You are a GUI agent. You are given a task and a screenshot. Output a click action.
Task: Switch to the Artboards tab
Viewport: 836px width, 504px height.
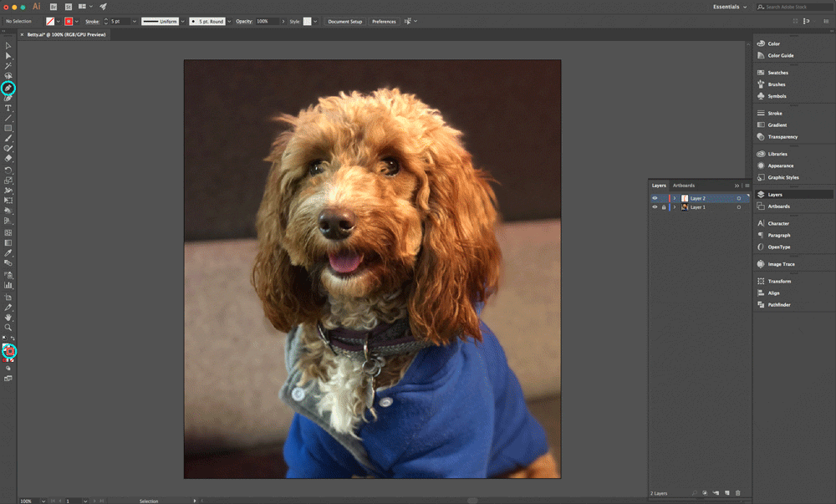coord(684,186)
